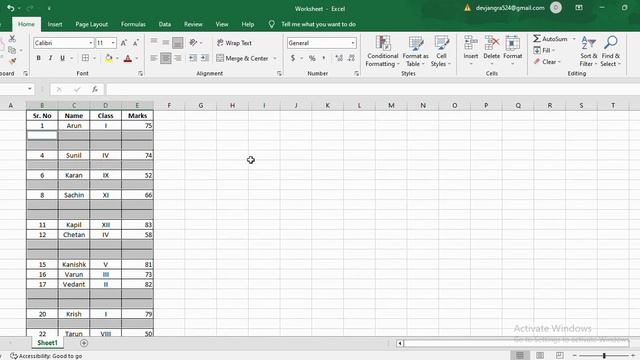Viewport: 640px width, 360px height.
Task: Expand Merge & Center dropdown arrow
Action: tap(275, 58)
